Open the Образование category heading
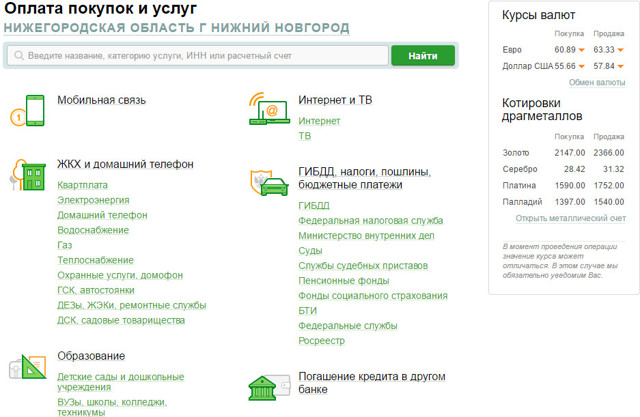Viewport: 640px width, 417px height. 91,356
